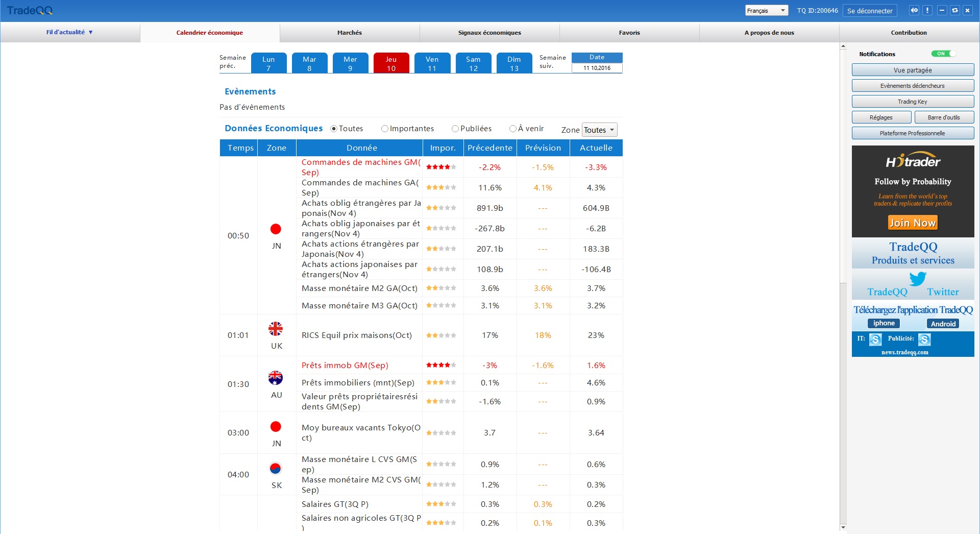The image size is (980, 534).
Task: Click the IT Skype contact icon
Action: pos(875,339)
